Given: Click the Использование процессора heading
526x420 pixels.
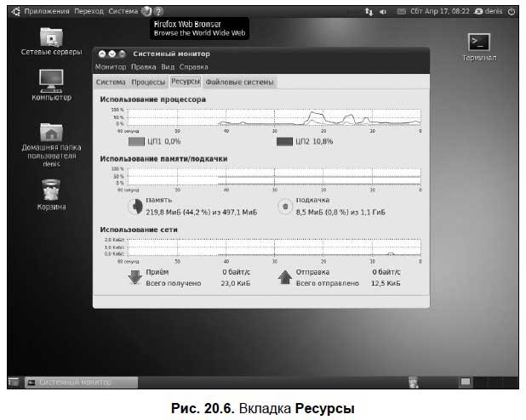Looking at the screenshot, I should coord(152,99).
